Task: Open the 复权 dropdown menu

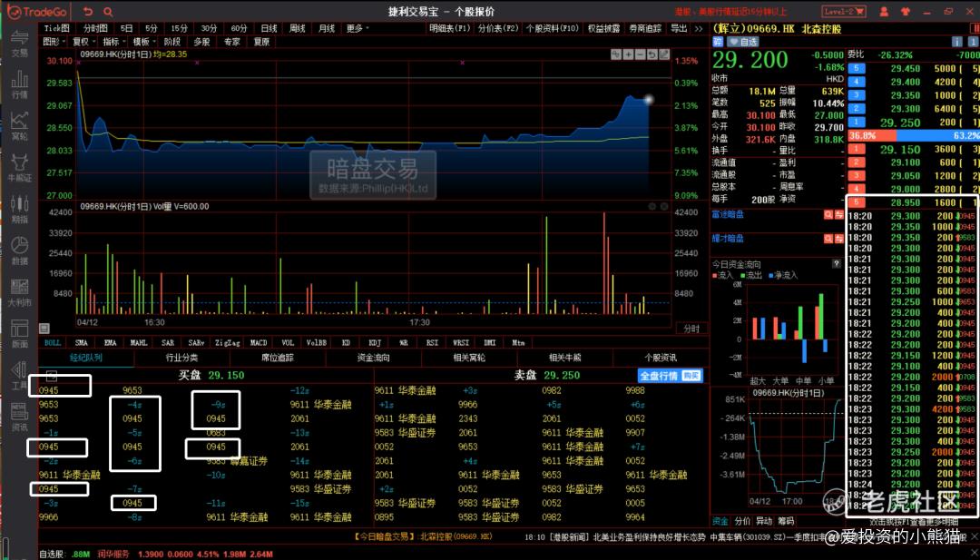Action: 83,42
